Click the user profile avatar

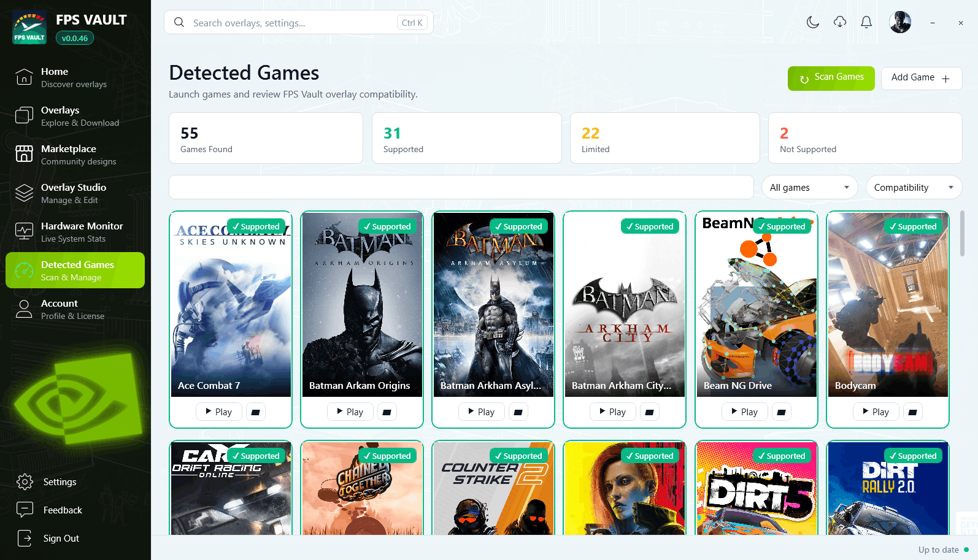[900, 23]
